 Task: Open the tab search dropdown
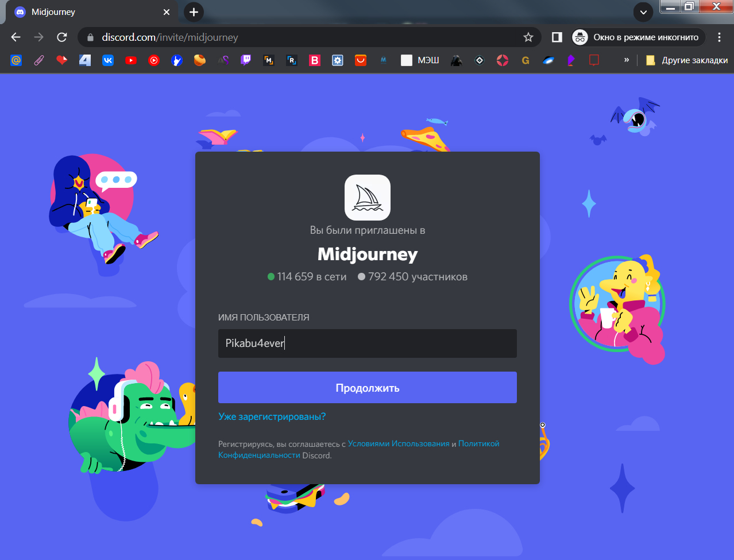(643, 12)
